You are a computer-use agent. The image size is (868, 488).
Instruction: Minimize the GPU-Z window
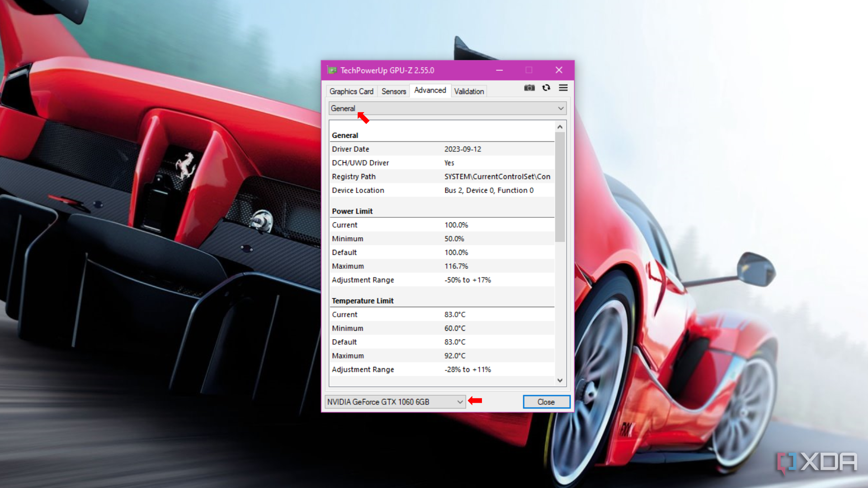500,70
